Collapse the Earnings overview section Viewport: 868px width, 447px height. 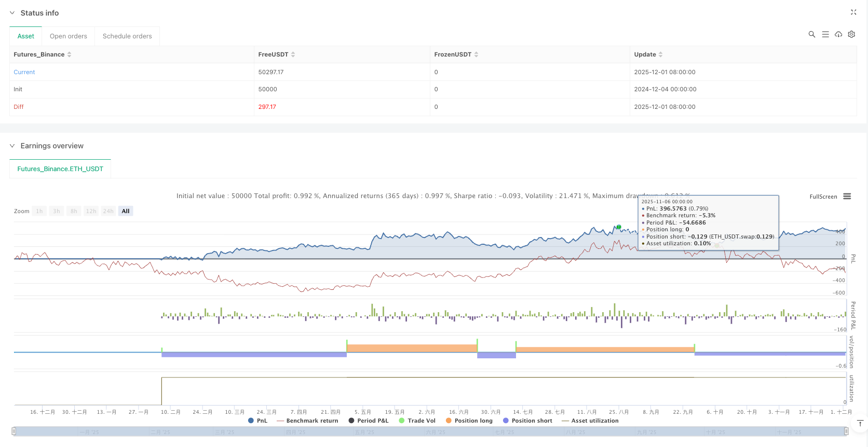point(12,146)
